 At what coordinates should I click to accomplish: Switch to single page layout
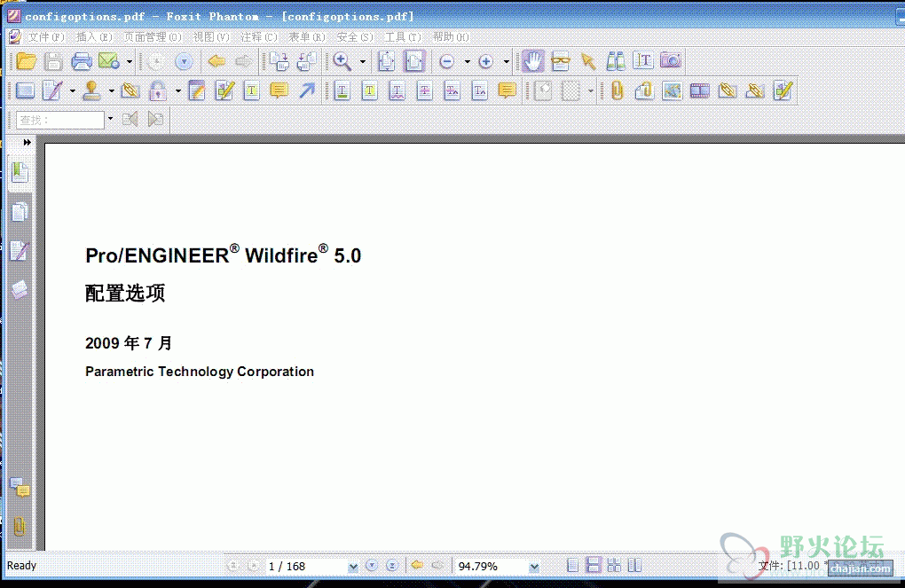(572, 566)
